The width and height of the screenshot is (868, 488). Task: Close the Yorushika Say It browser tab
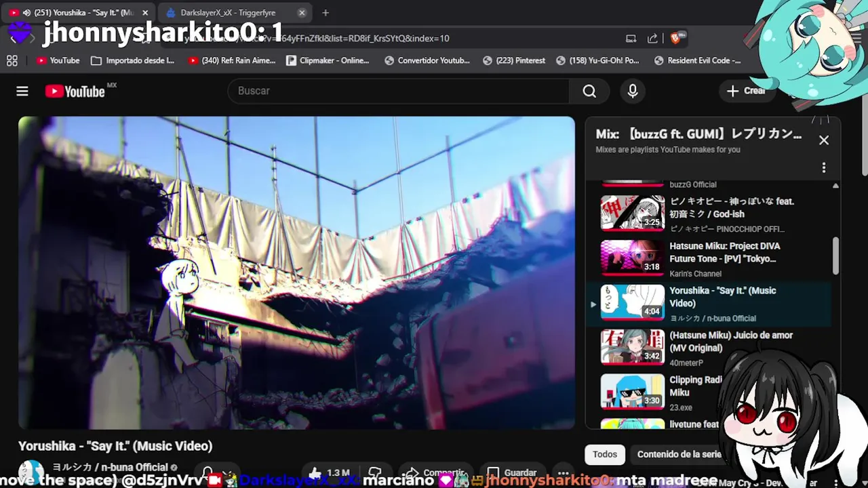pos(145,12)
